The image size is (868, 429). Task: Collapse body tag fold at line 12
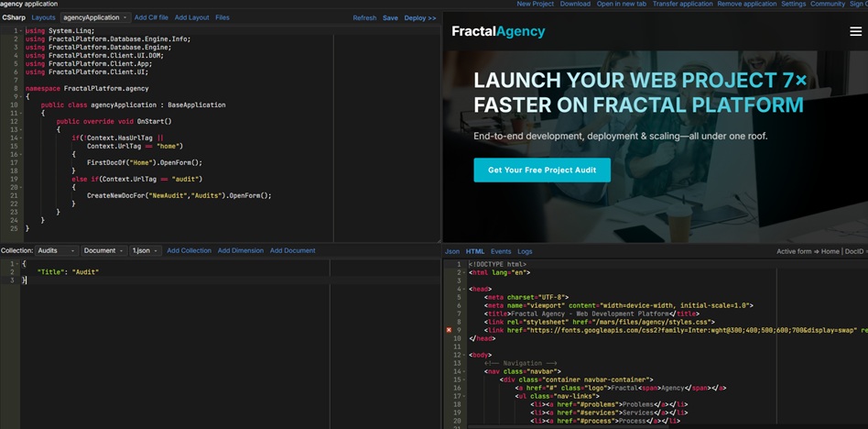click(x=464, y=355)
